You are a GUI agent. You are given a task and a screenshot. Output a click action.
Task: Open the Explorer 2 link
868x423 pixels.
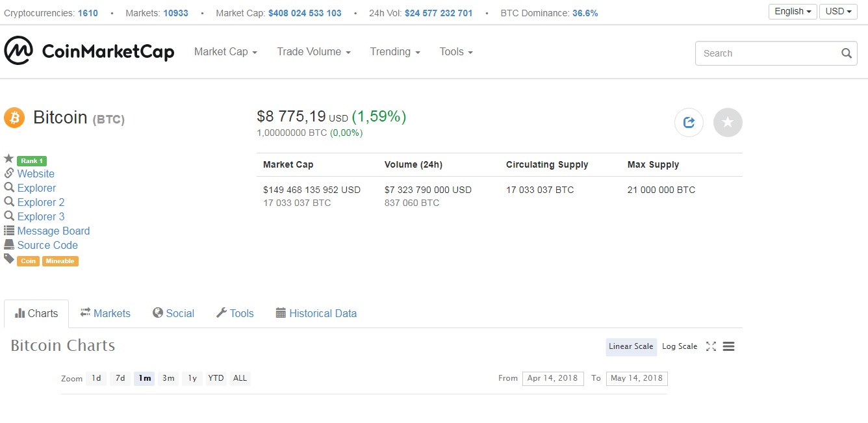pyautogui.click(x=41, y=202)
